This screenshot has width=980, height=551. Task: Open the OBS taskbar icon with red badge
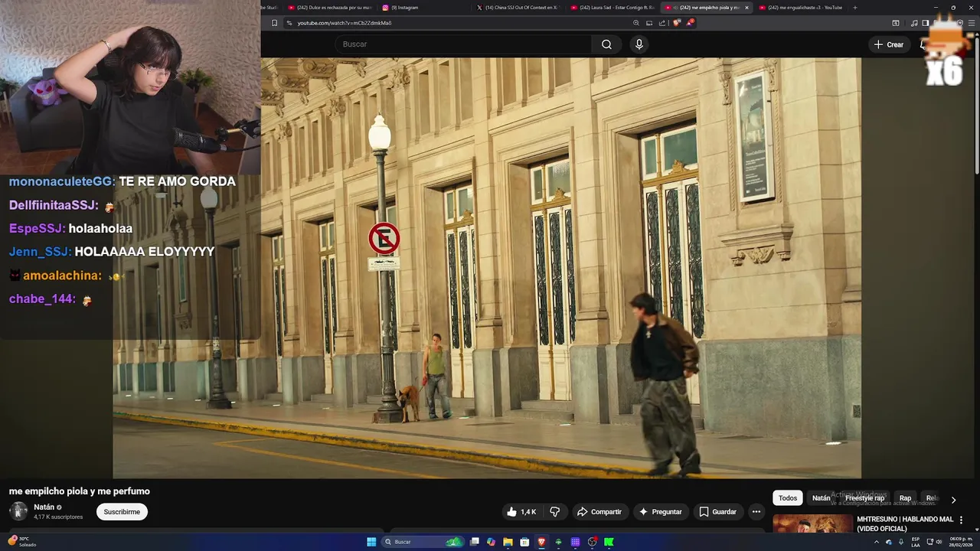[593, 542]
